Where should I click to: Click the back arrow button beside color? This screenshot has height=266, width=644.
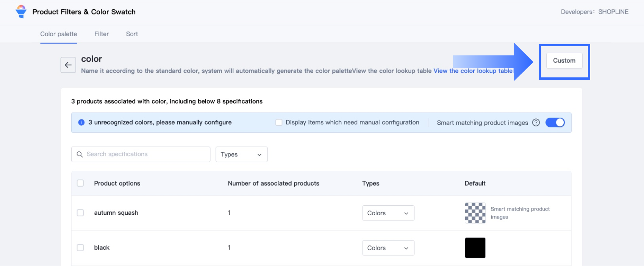click(x=68, y=65)
